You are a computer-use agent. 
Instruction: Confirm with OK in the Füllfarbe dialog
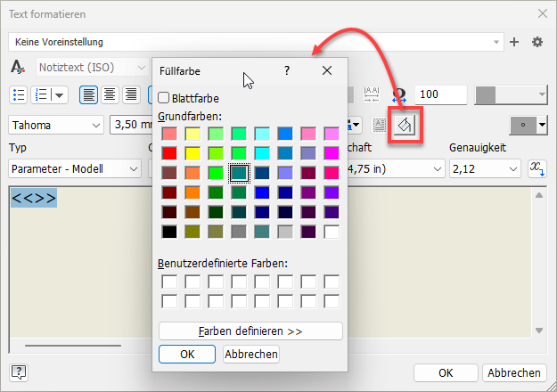click(187, 354)
